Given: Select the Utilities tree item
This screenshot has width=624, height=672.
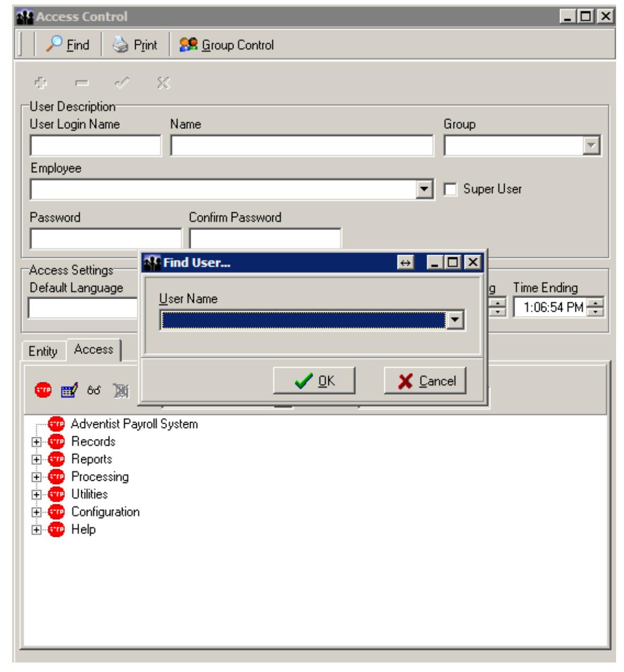Looking at the screenshot, I should pos(90,494).
